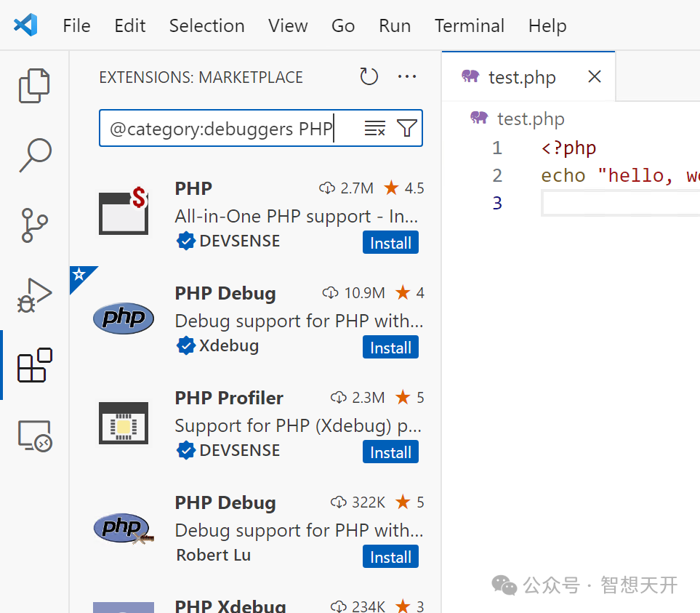Open the Run menu
Viewport: 700px width, 613px height.
395,26
